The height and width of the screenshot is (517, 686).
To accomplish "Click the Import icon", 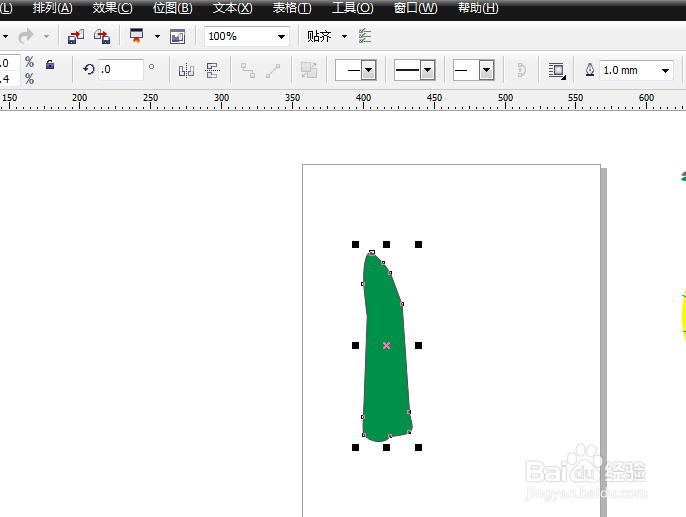I will [x=76, y=36].
